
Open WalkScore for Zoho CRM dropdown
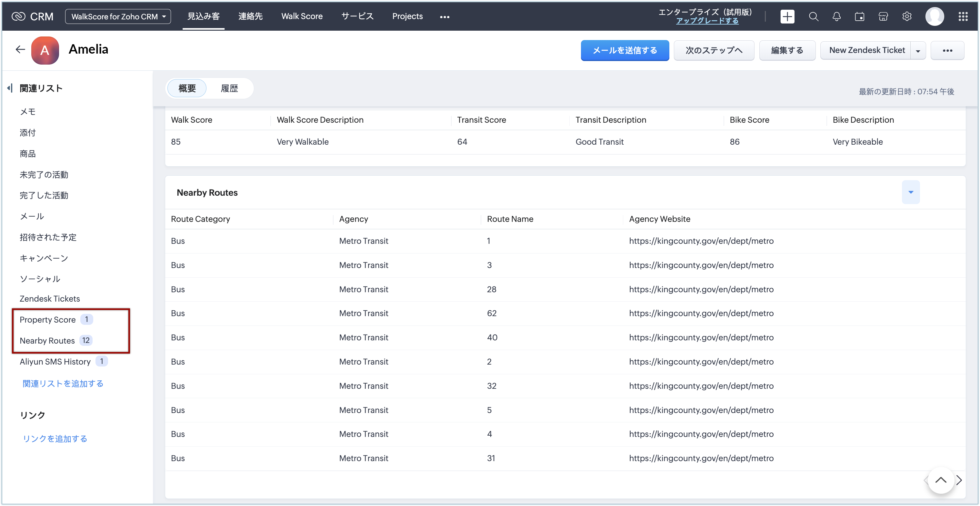(x=118, y=16)
